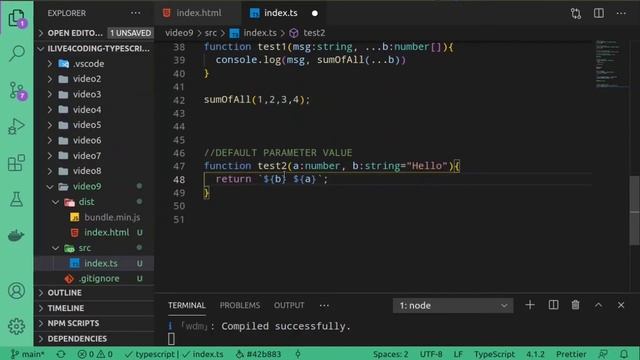
Task: Create a new terminal with plus icon
Action: [530, 305]
